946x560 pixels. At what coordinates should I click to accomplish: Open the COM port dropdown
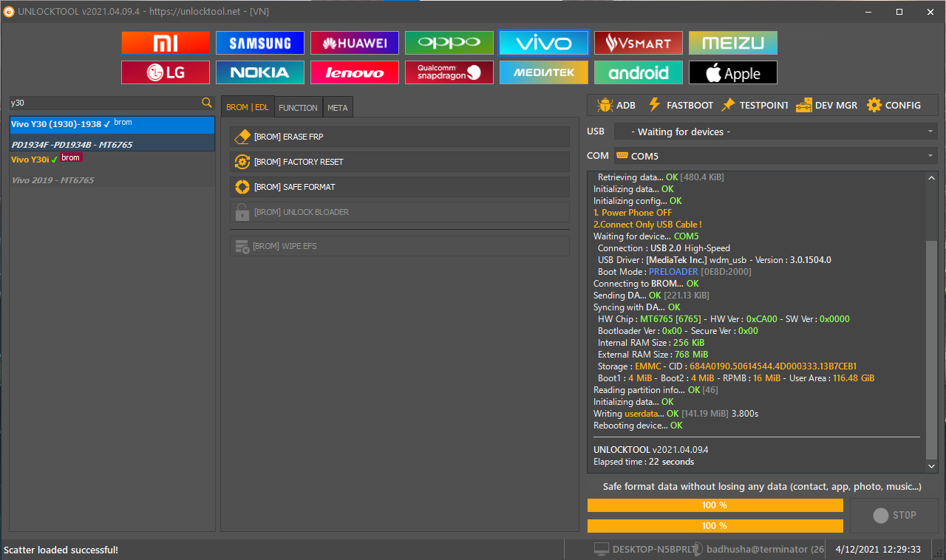[x=776, y=156]
